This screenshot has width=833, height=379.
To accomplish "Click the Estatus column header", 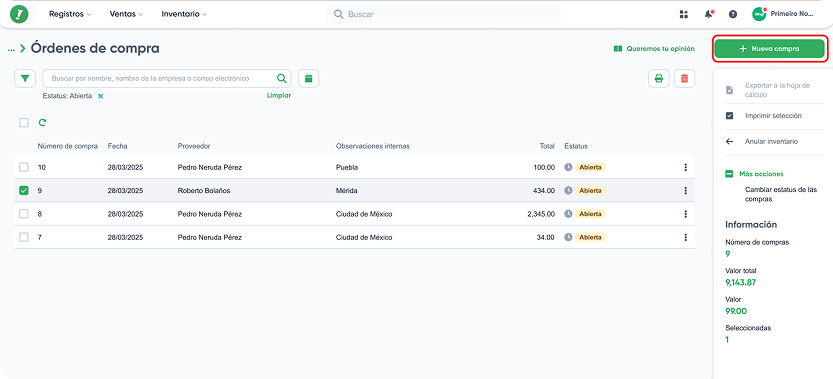I will pos(576,146).
